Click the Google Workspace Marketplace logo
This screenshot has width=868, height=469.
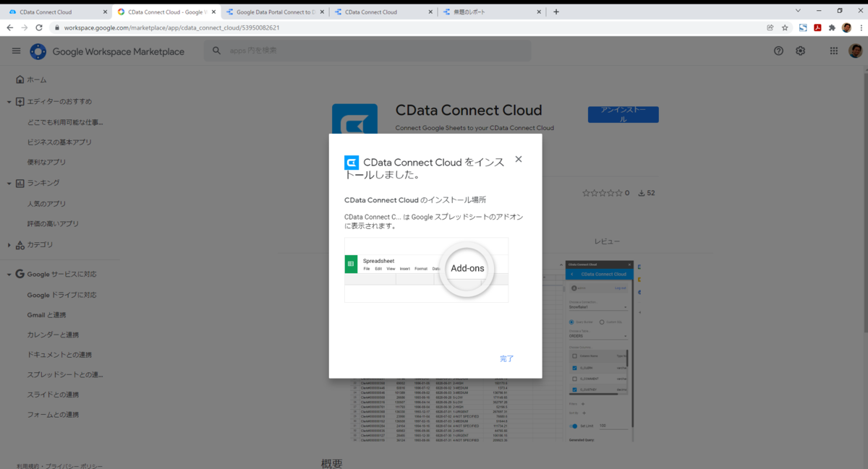(107, 51)
